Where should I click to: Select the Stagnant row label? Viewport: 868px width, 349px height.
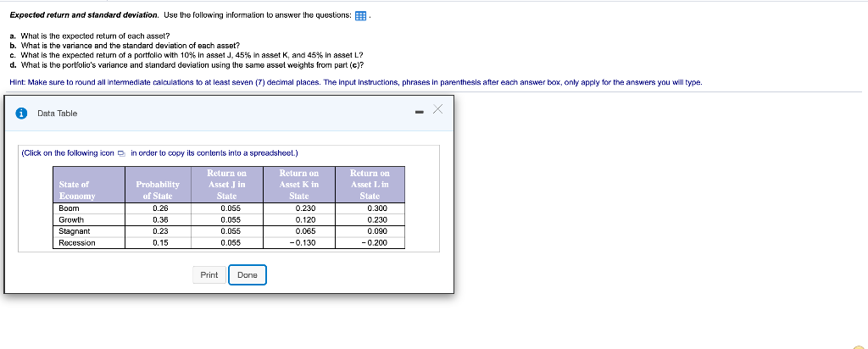point(75,231)
